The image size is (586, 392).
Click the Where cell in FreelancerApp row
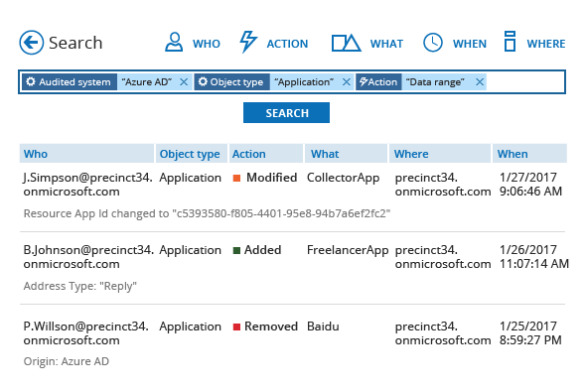[x=443, y=257]
